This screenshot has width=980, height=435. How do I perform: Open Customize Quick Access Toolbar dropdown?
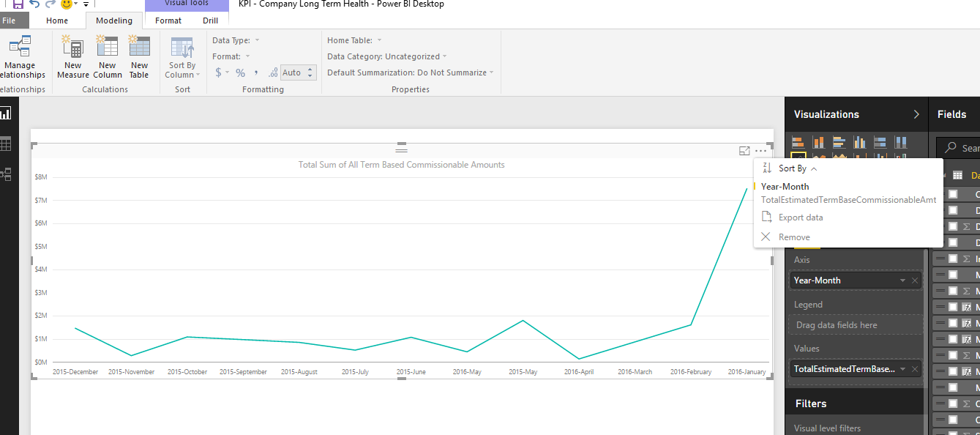pyautogui.click(x=86, y=4)
